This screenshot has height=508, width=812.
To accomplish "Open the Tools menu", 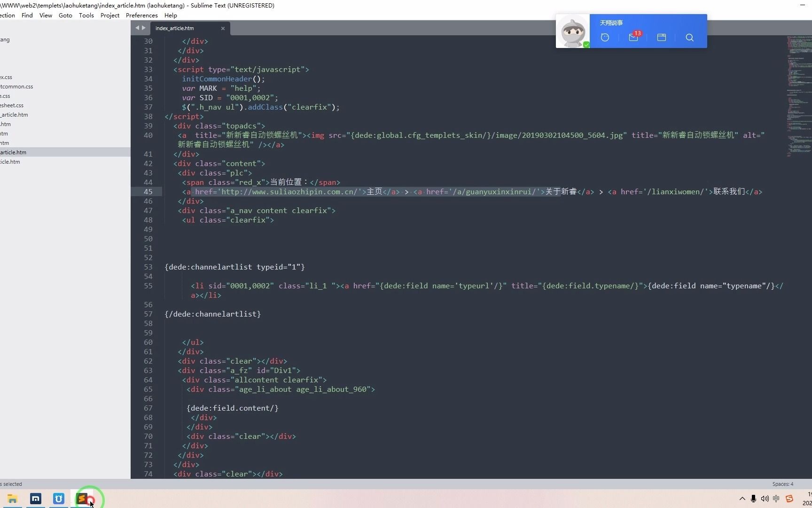I will (86, 15).
